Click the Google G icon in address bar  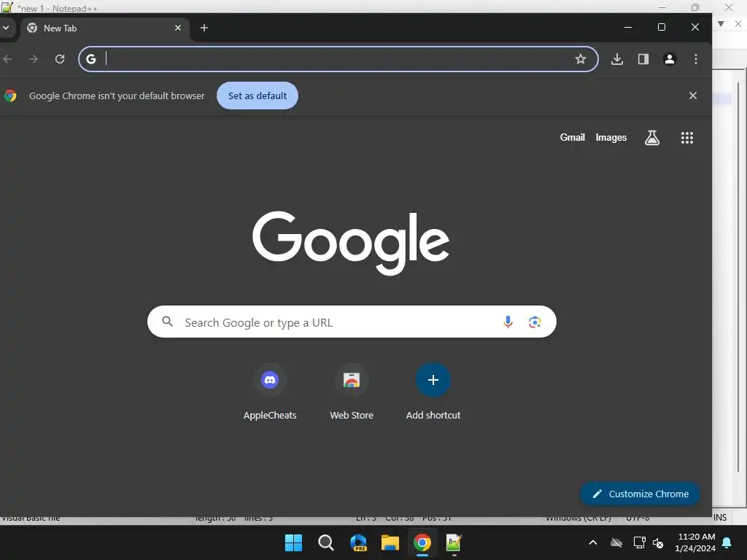(x=91, y=59)
